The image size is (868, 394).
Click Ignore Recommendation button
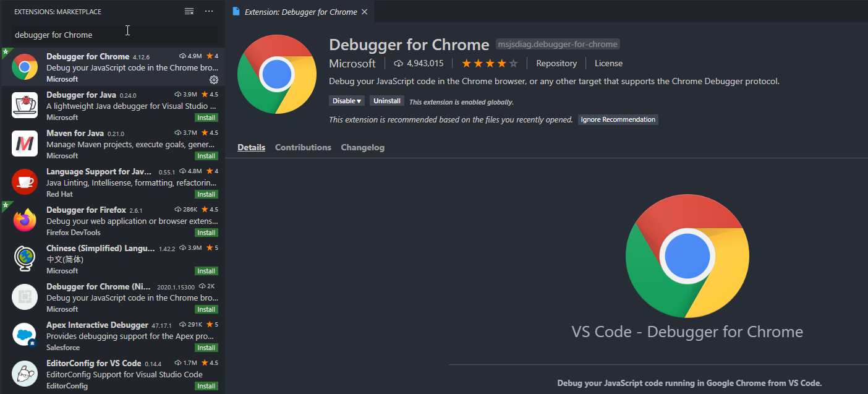[618, 119]
